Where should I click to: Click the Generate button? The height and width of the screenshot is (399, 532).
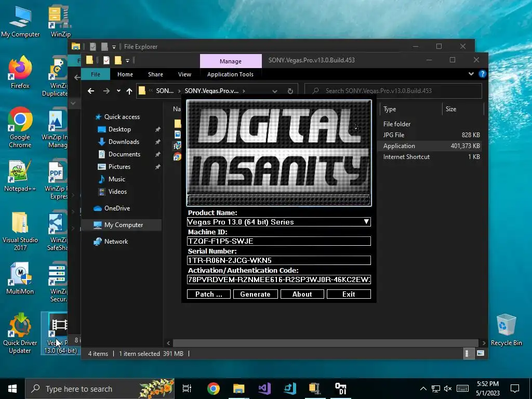pyautogui.click(x=256, y=294)
